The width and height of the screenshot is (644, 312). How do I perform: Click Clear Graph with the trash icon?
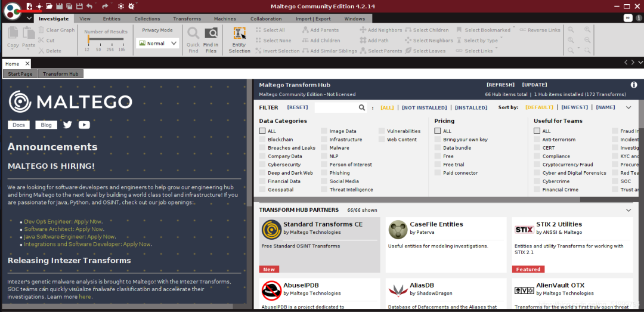tap(57, 30)
